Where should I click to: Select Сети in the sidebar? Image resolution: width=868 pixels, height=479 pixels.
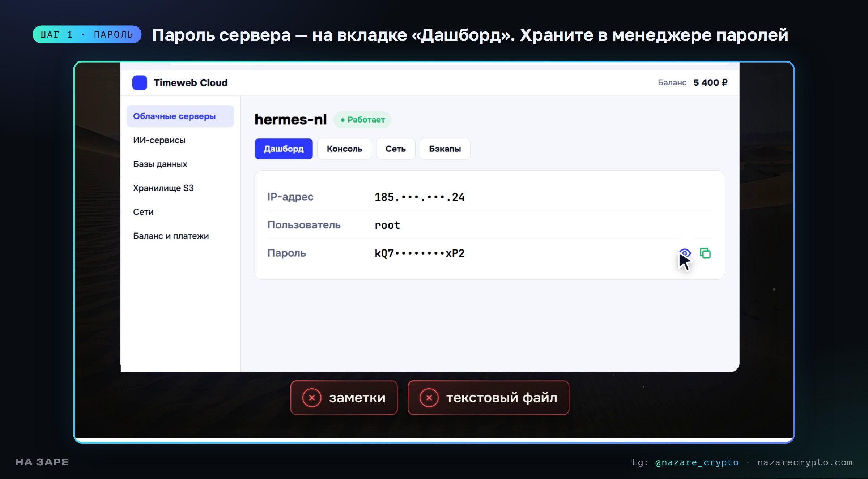(x=143, y=212)
